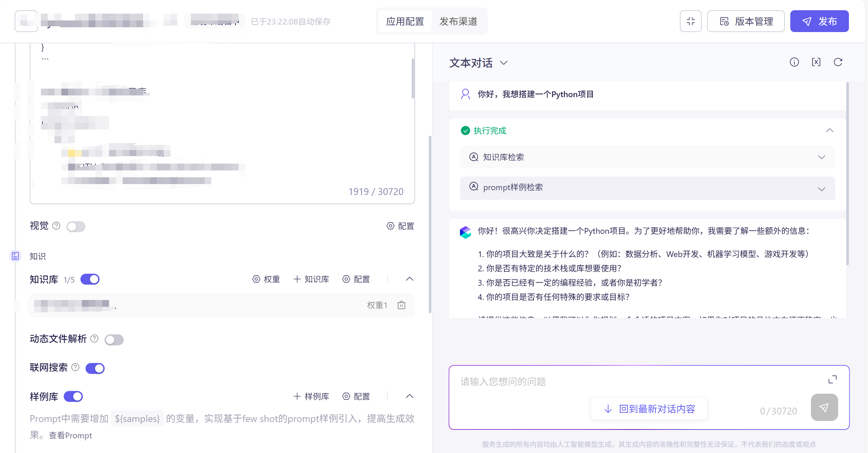This screenshot has width=868, height=453.
Task: Click 回到最新对话内容 to jump to latest messages
Action: 649,409
